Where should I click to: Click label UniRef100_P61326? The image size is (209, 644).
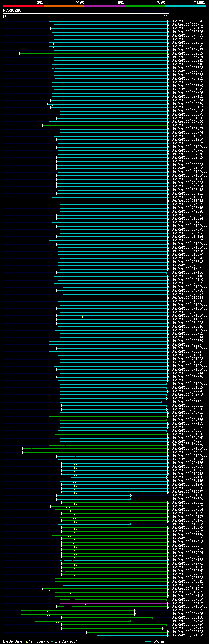click(187, 251)
